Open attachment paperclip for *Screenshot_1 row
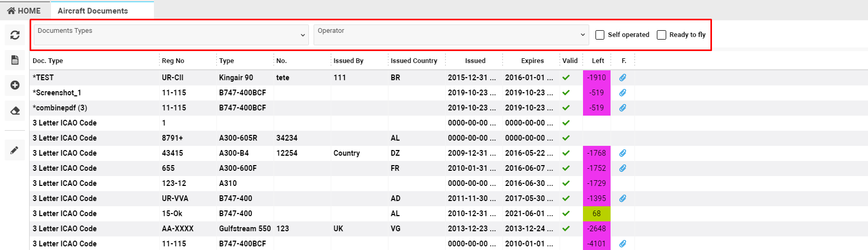 point(623,93)
